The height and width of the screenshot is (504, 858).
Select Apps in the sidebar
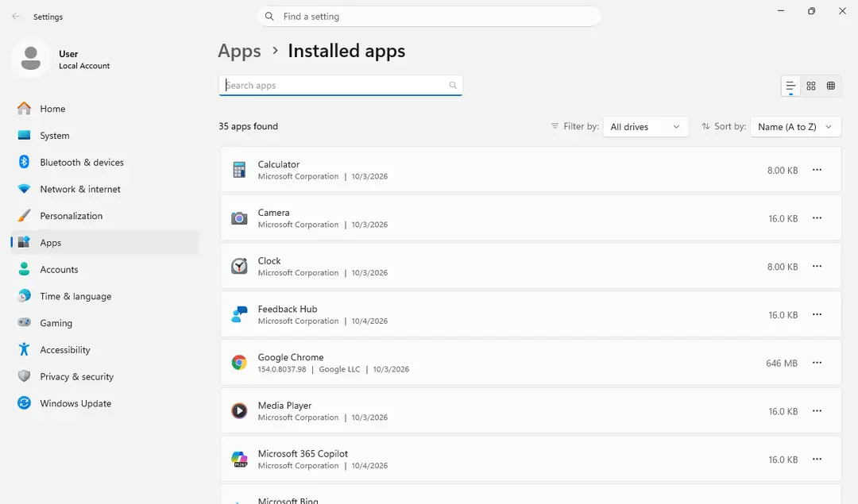click(105, 243)
